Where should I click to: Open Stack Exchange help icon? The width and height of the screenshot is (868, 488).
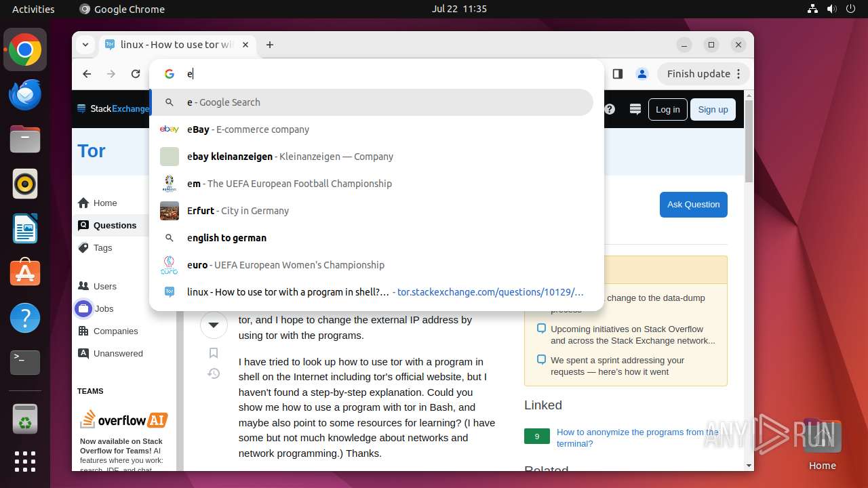tap(610, 109)
